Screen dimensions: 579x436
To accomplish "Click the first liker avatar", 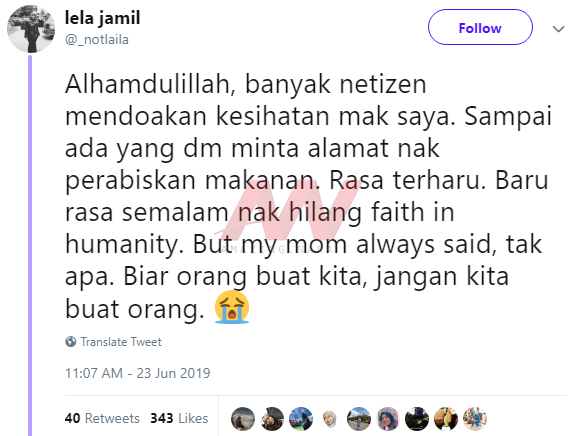I will (x=243, y=419).
